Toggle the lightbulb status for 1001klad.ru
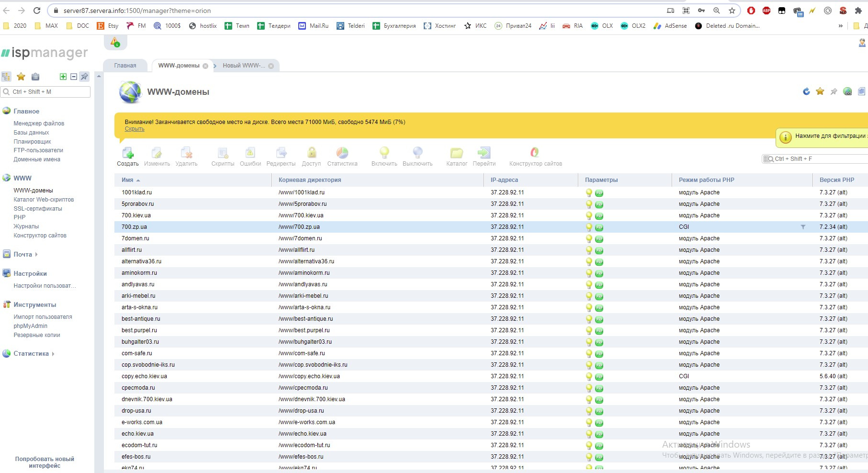868x473 pixels. click(589, 193)
